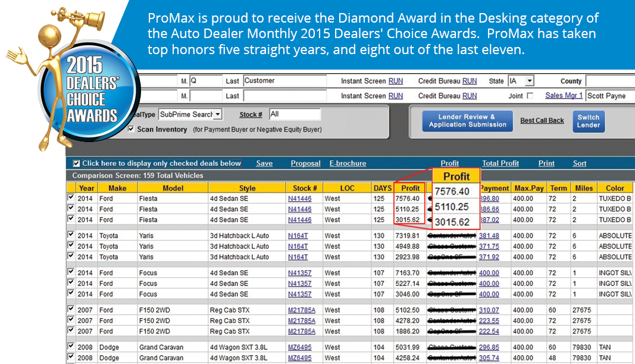
Task: Open stock M21785A on 5102.50 profit row
Action: 302,310
